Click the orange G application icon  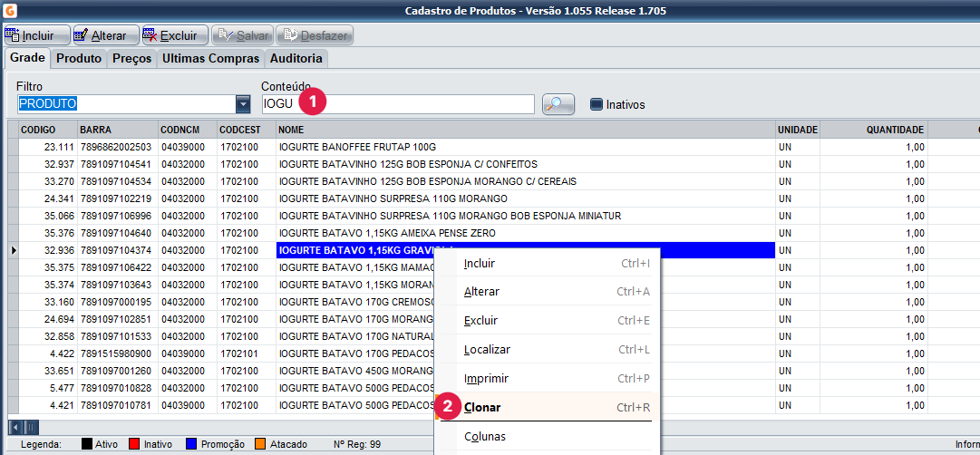10,10
